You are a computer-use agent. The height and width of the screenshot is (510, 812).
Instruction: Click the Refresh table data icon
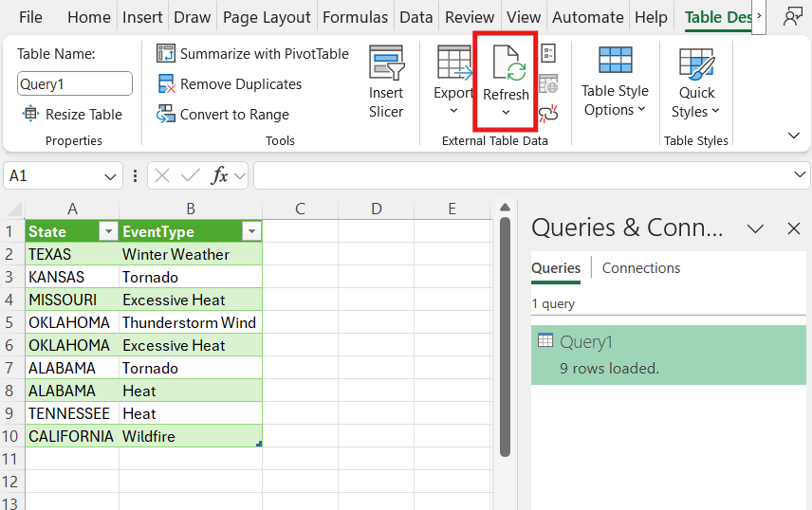(506, 64)
